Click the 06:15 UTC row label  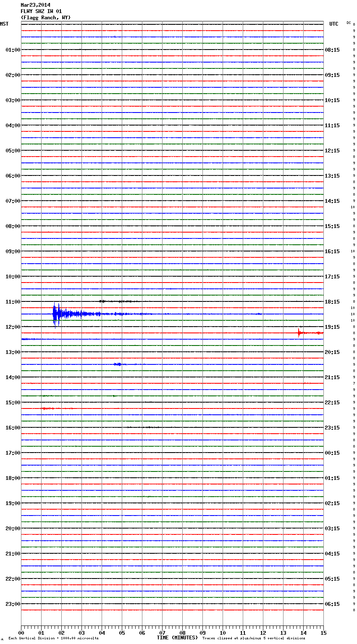click(x=332, y=604)
